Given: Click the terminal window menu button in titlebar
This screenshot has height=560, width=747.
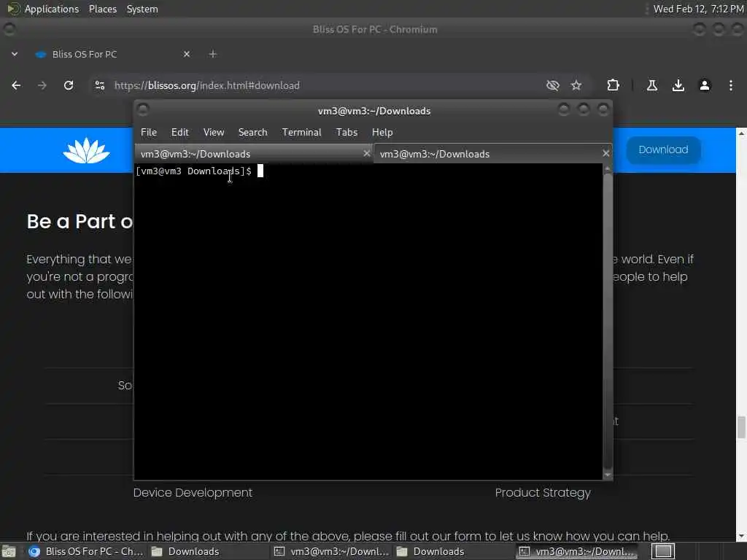Looking at the screenshot, I should tap(142, 110).
